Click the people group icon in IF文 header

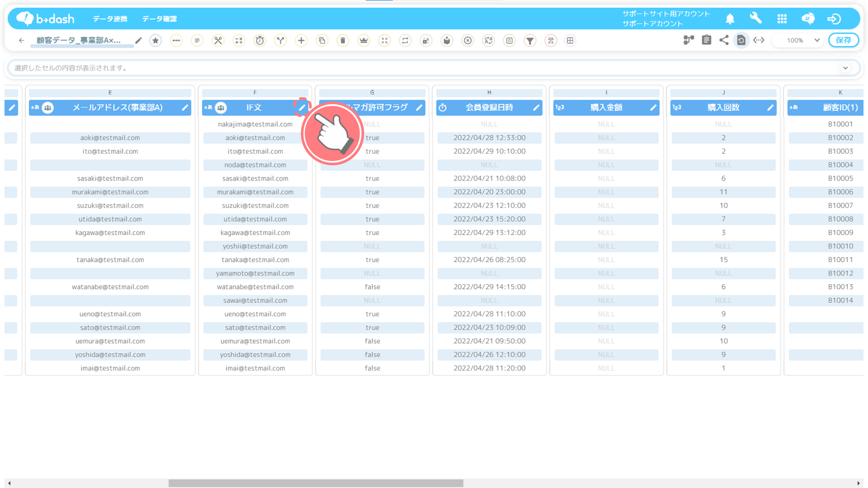[x=221, y=108]
